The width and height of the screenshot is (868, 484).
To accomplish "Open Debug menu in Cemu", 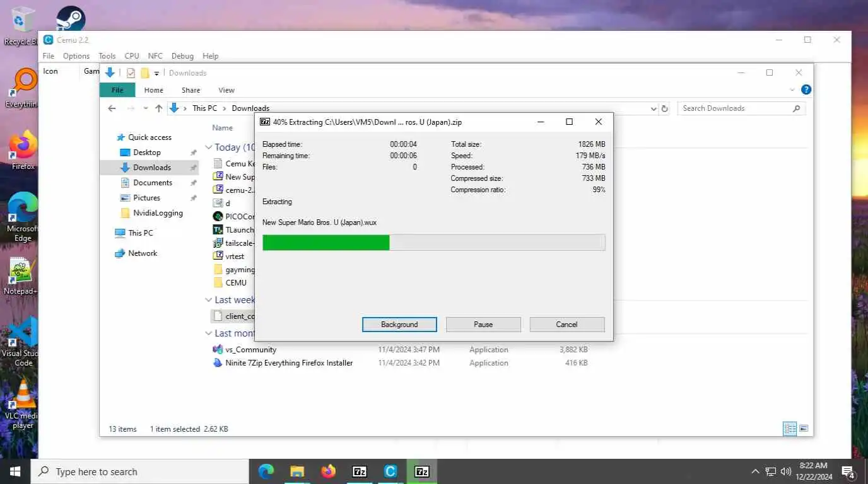I will pos(182,56).
